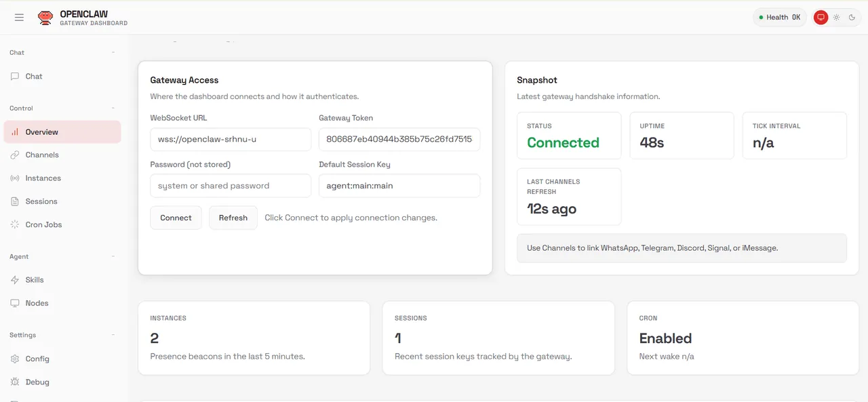This screenshot has width=868, height=402.
Task: Click the green health indicator dot
Action: point(761,18)
